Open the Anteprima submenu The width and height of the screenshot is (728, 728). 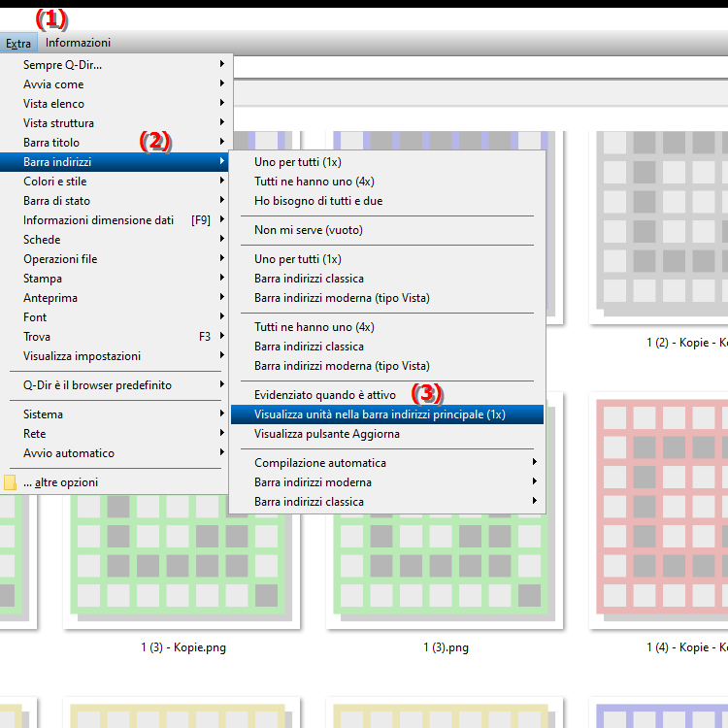(115, 298)
